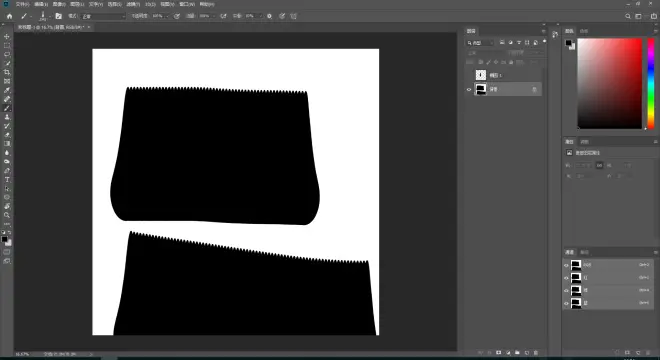660x360 pixels.
Task: Toggle visibility of 蓝 channel
Action: tap(566, 303)
